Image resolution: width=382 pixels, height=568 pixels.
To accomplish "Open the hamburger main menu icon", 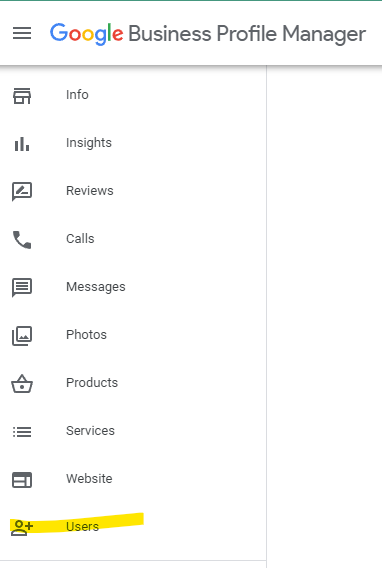I will point(22,33).
